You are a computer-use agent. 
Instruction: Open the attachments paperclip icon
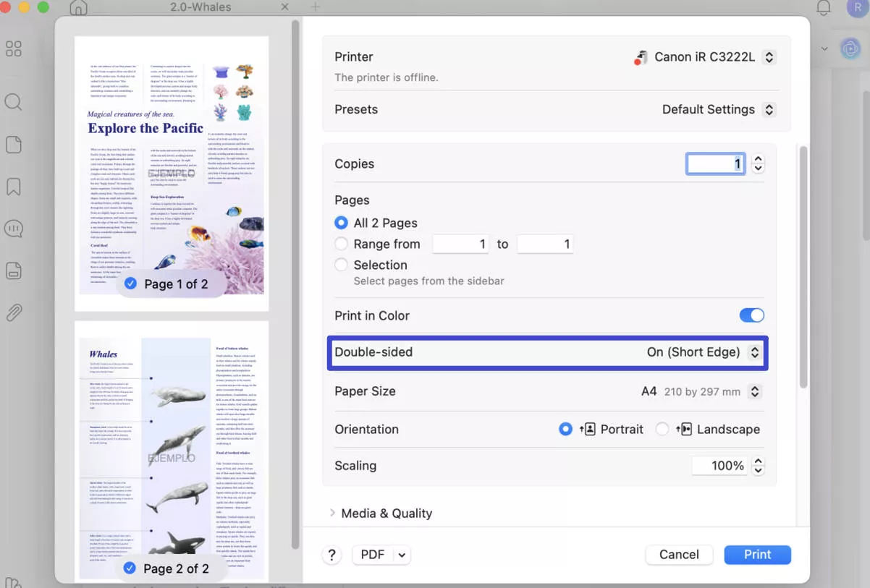pyautogui.click(x=13, y=312)
